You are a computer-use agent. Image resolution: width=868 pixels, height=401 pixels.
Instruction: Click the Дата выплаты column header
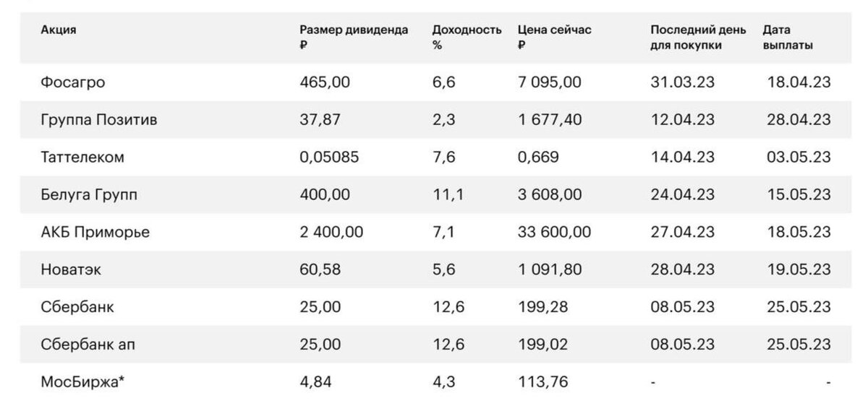pyautogui.click(x=788, y=38)
